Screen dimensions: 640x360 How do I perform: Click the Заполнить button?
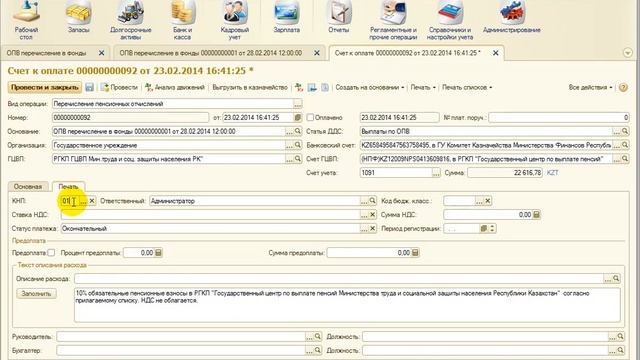[36, 293]
